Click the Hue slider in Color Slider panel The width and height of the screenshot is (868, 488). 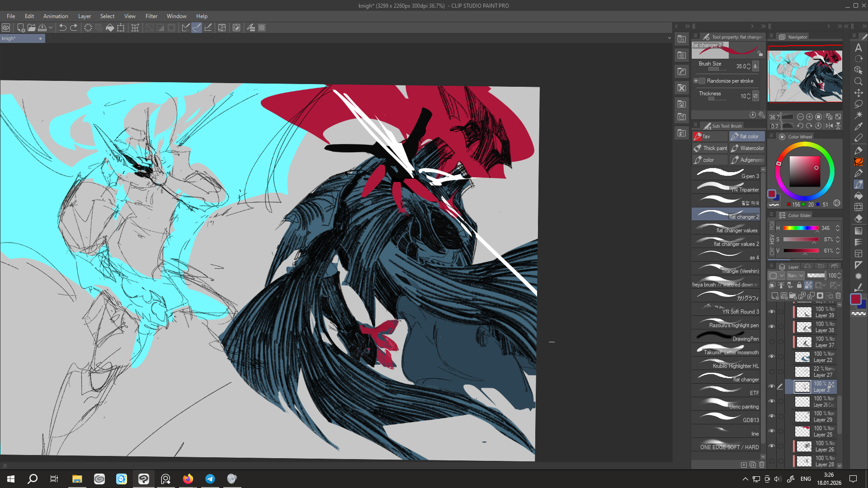click(801, 228)
